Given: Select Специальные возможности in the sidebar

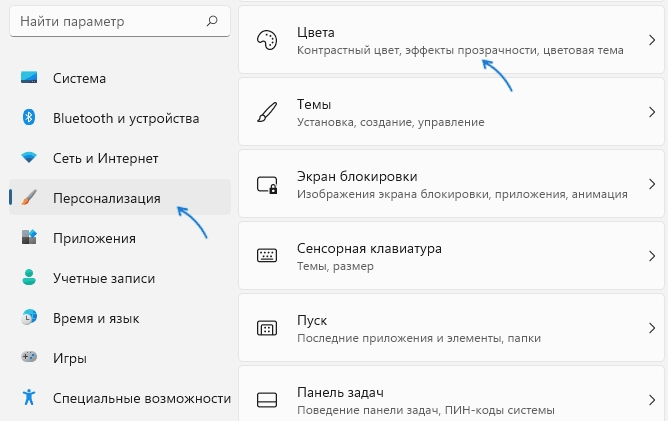Looking at the screenshot, I should pos(120,397).
